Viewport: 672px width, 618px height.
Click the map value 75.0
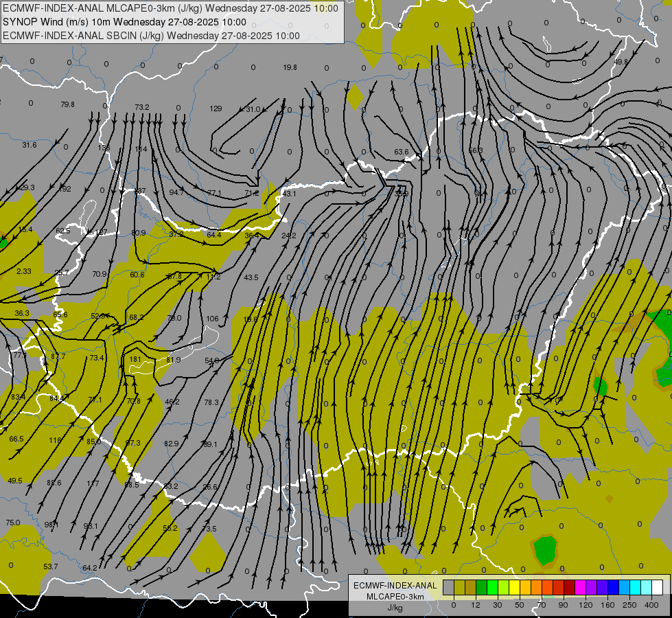pyautogui.click(x=13, y=523)
